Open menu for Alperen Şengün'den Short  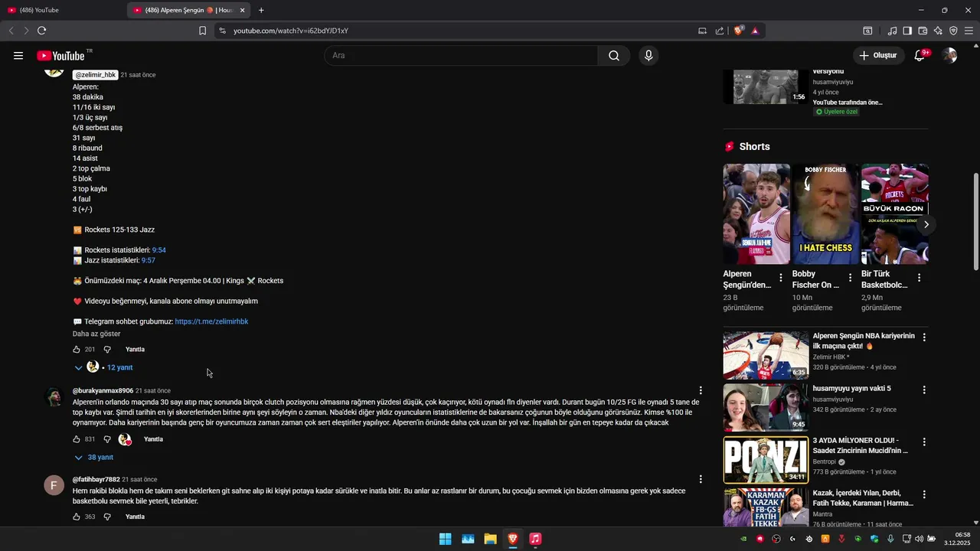point(781,278)
